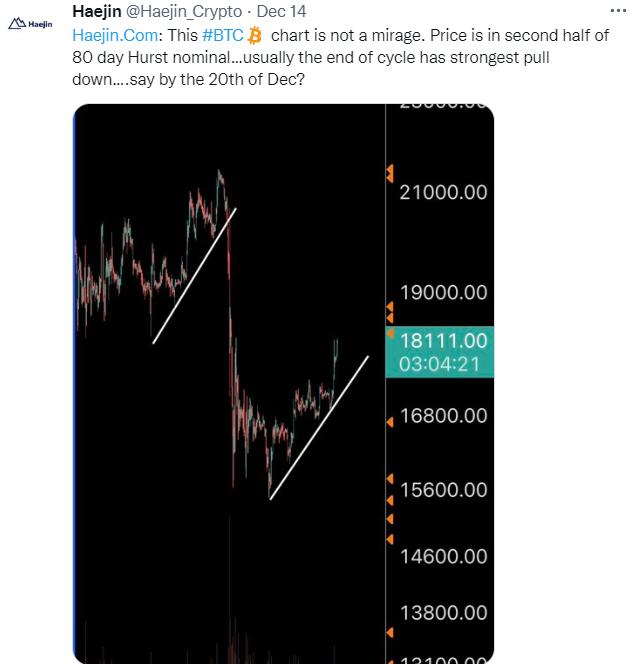Click orange marker beside 13800.00 price label
644x664 pixels.
(x=390, y=632)
